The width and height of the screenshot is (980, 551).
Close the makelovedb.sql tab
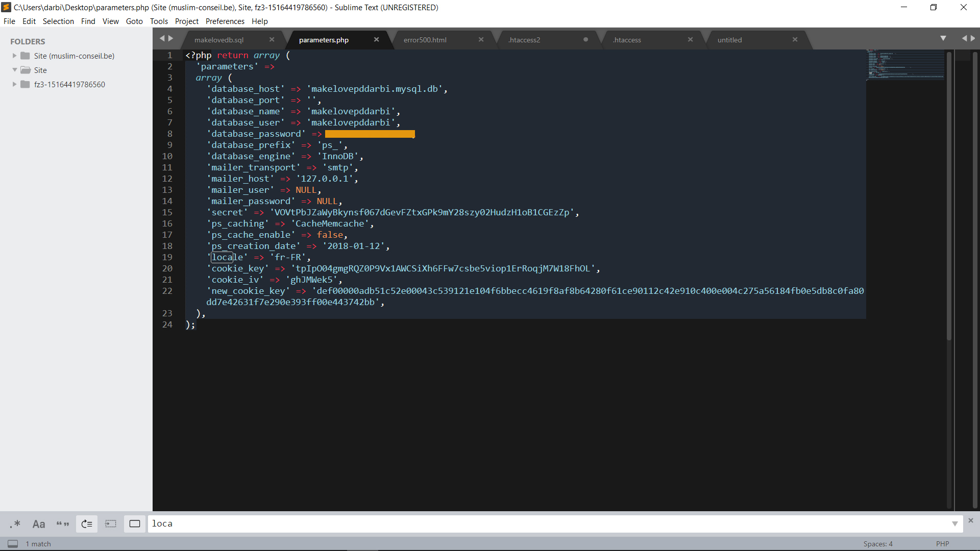pos(272,40)
